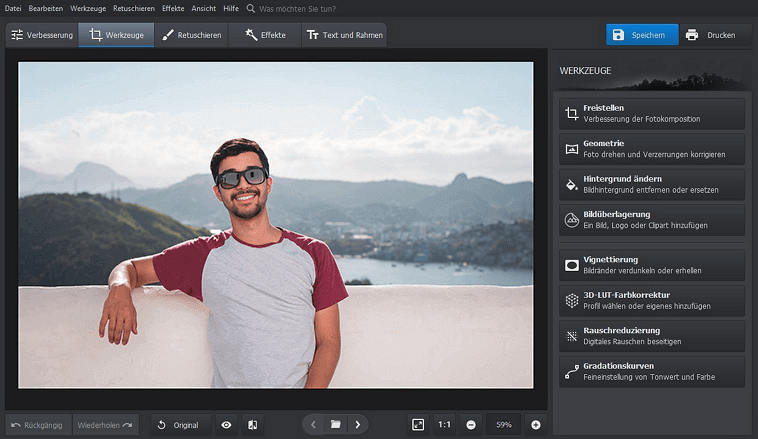Click the 1:1 actual size button
Viewport: 758px width, 439px height.
pyautogui.click(x=444, y=425)
